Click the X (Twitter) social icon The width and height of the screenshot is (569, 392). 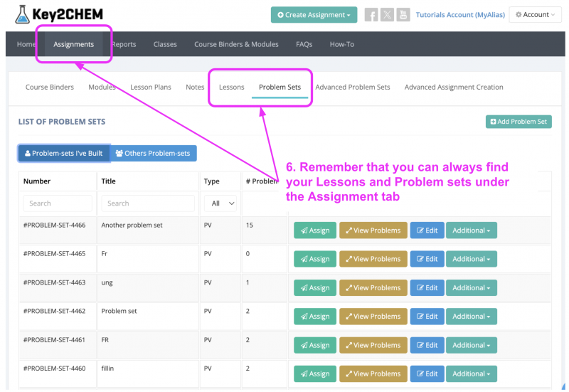(387, 15)
